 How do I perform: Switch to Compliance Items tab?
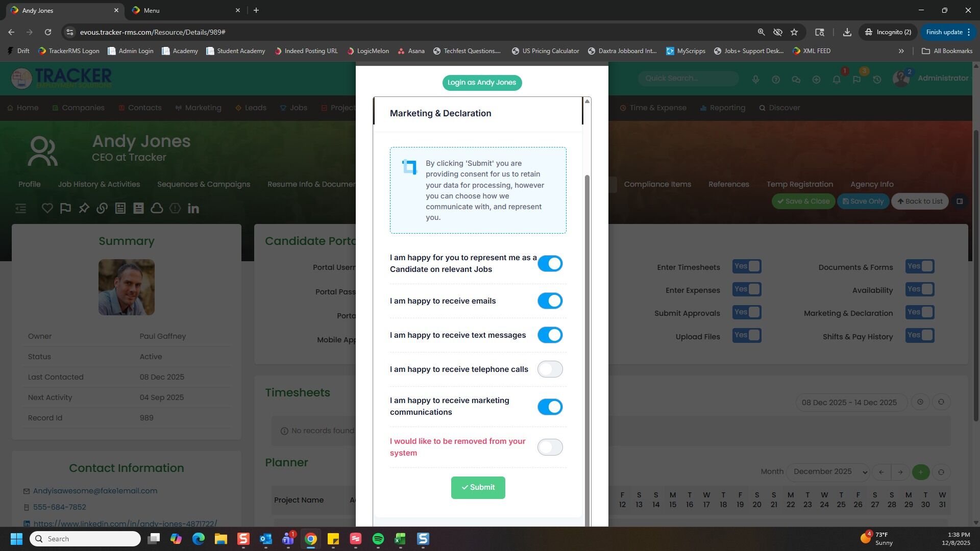657,184
